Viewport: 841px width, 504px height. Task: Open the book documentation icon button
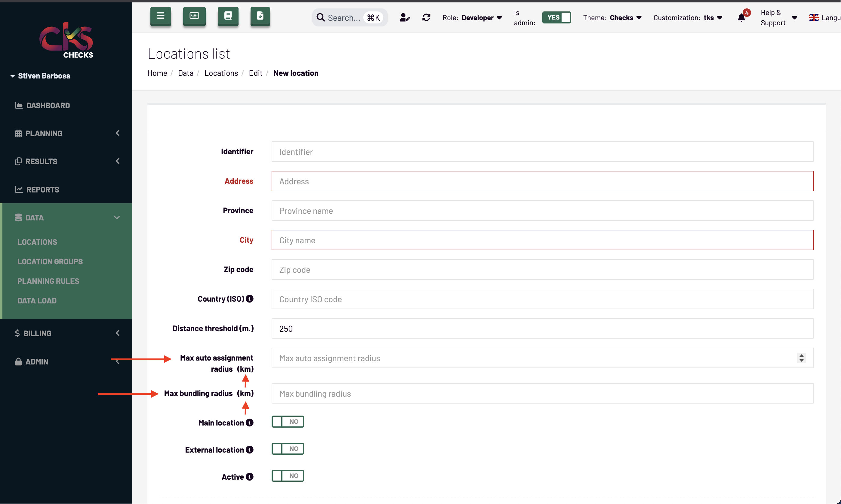coord(228,16)
